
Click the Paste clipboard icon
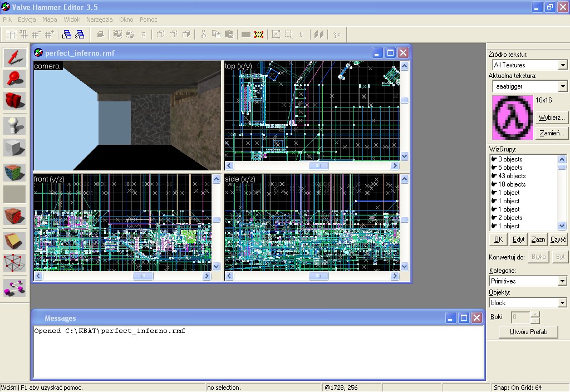(x=229, y=35)
